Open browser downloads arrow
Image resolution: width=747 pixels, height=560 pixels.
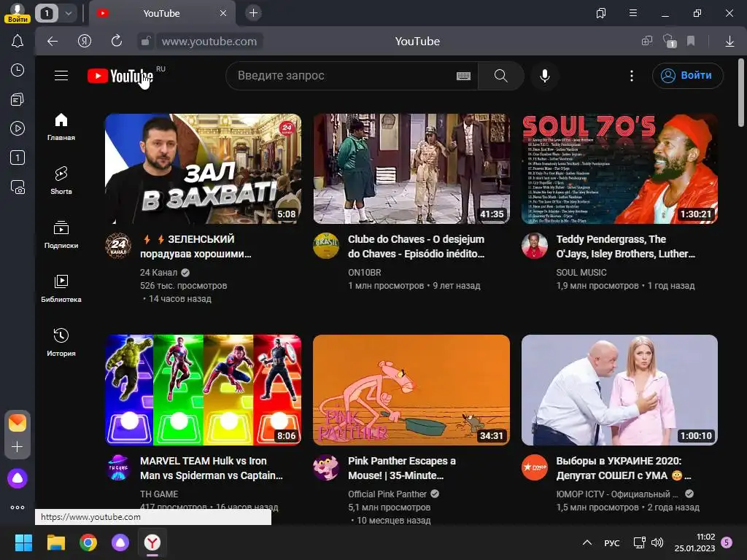click(x=729, y=42)
